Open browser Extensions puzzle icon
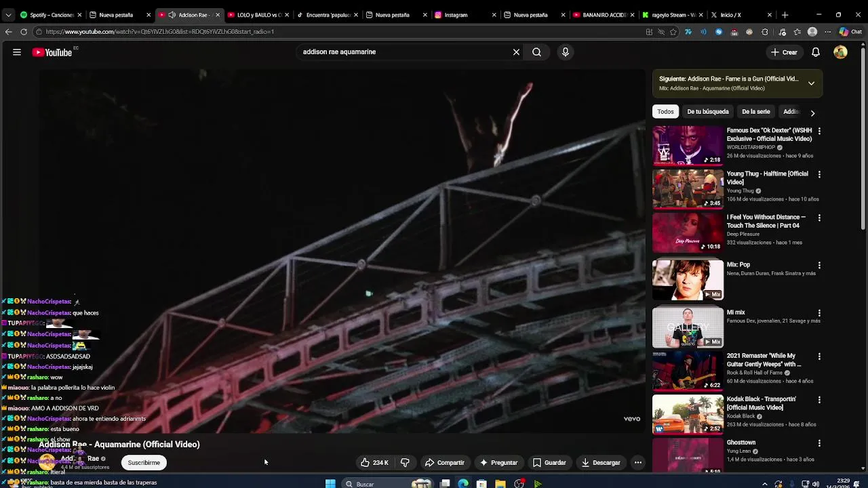Viewport: 868px width, 488px height. coord(765,32)
